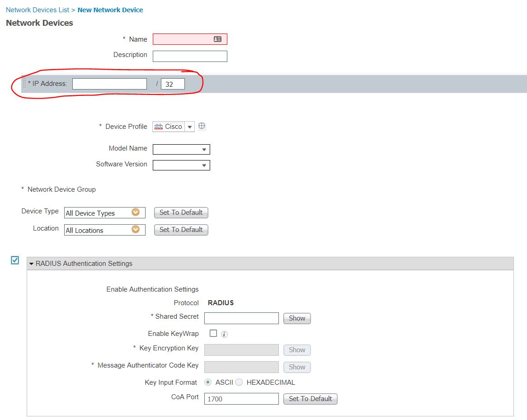Uncheck the RADIUS Authentication Settings checkbox

14,260
